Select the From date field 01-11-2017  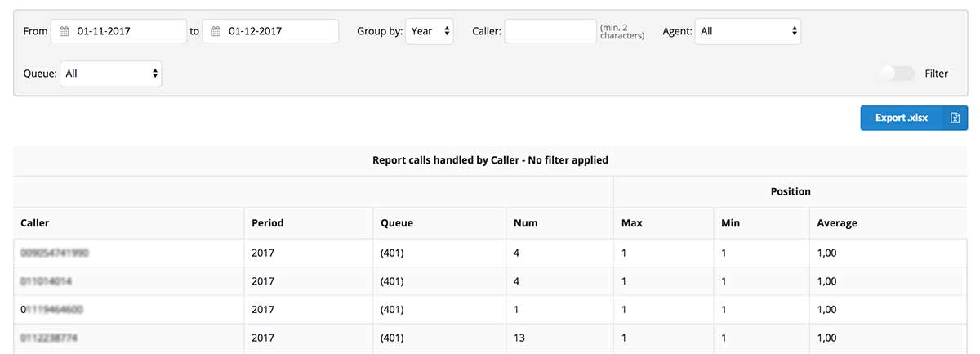[127, 31]
